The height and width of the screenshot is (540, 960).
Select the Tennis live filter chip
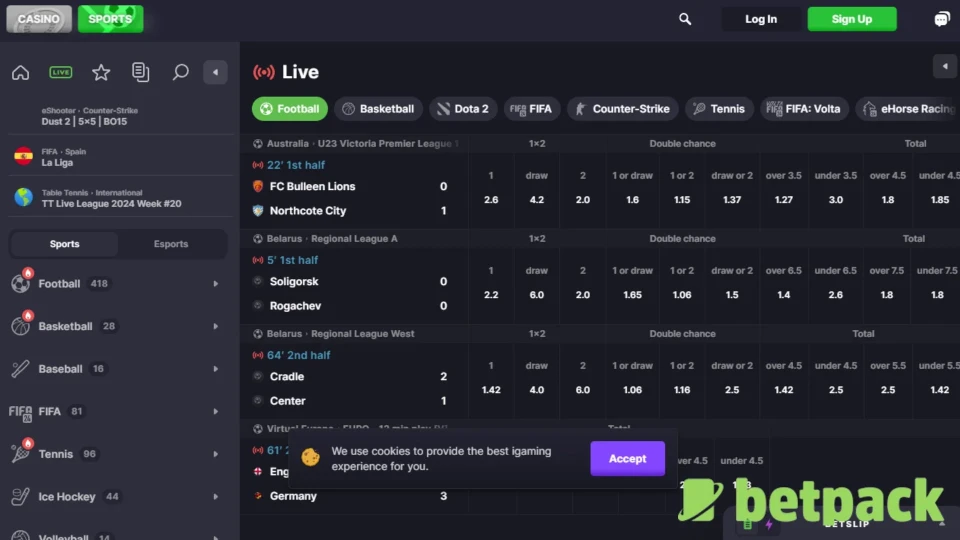719,109
